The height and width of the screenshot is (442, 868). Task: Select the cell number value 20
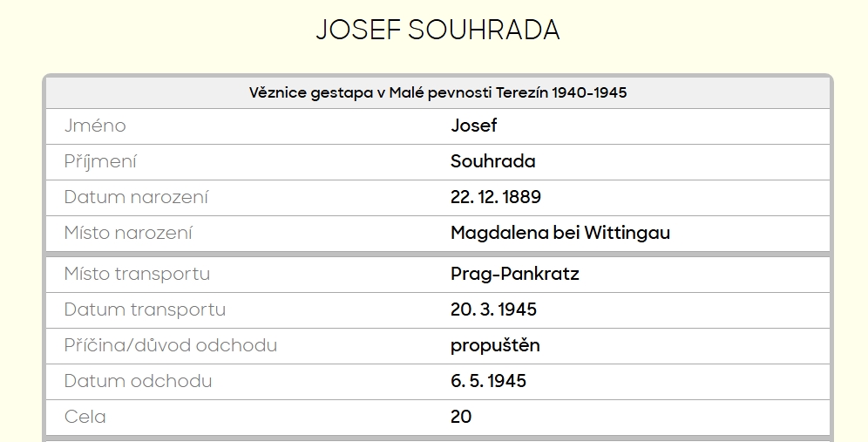click(461, 417)
